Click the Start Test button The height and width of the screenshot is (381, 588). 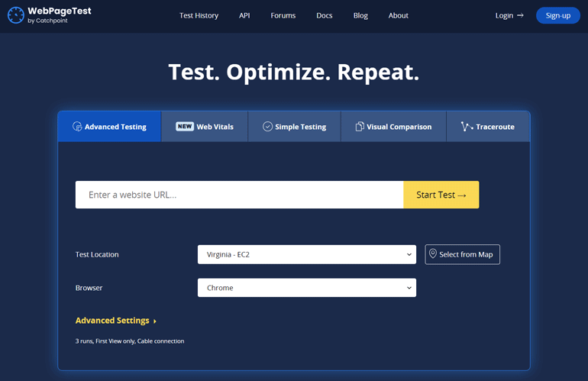441,195
